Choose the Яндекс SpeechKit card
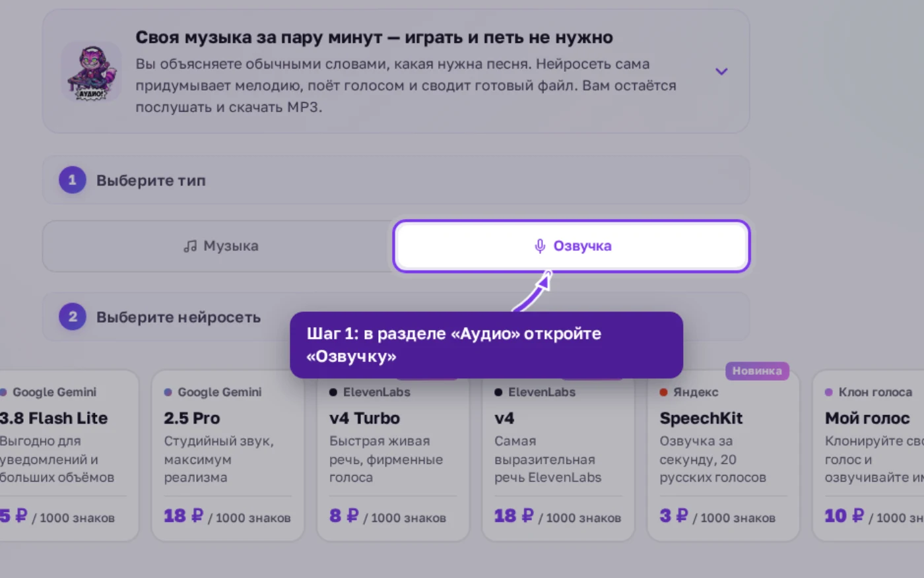The width and height of the screenshot is (924, 578). click(x=723, y=455)
